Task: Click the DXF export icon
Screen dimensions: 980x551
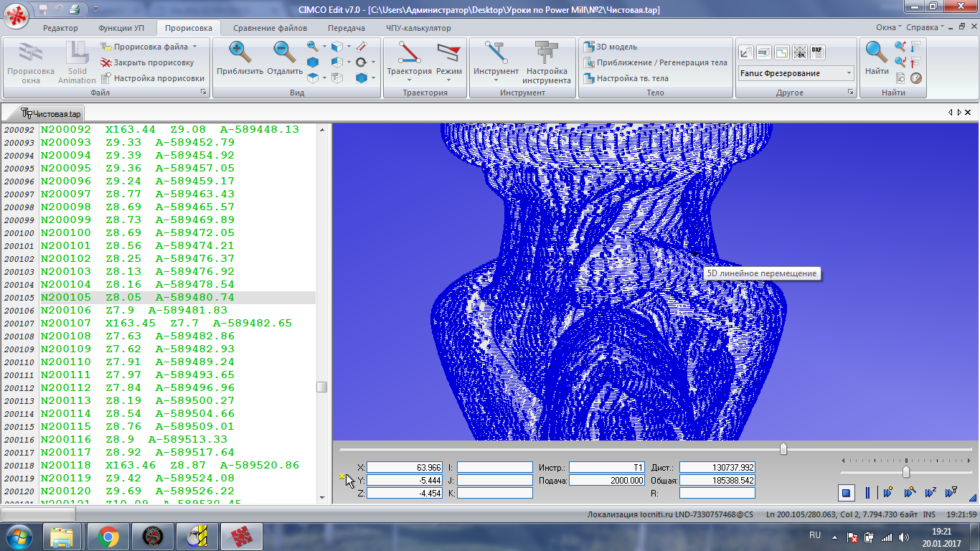Action: pyautogui.click(x=817, y=52)
